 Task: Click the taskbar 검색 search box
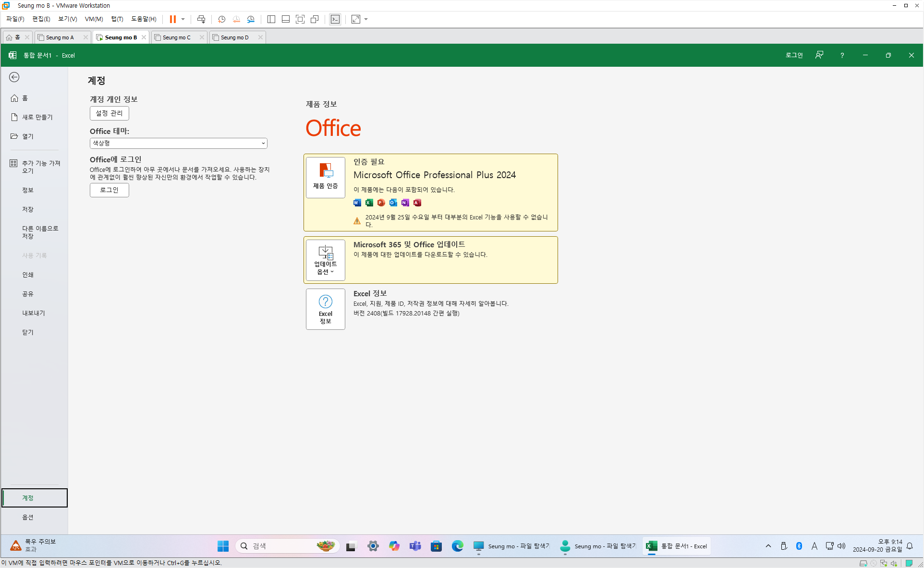tap(283, 546)
